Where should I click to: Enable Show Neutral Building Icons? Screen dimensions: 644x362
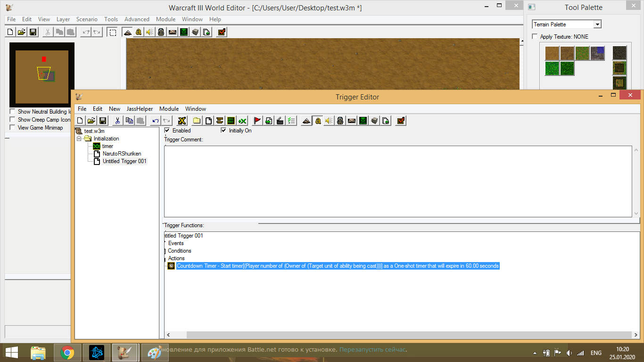point(12,112)
